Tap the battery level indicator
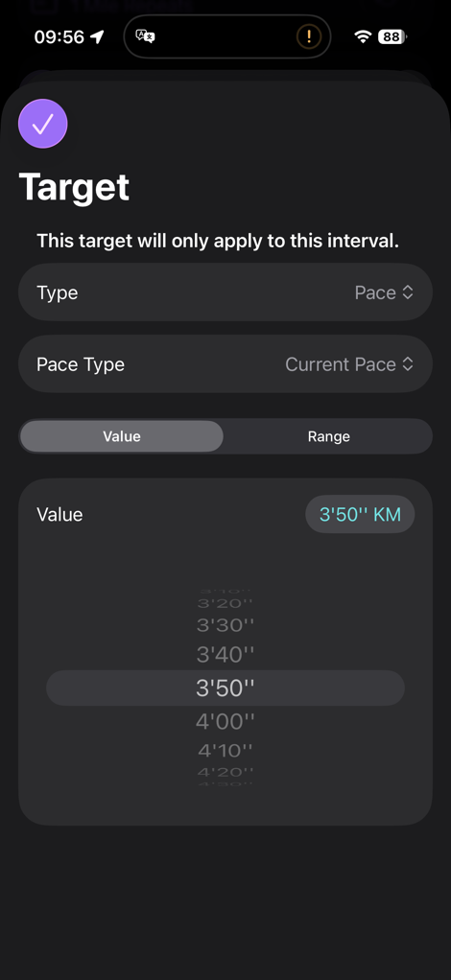Viewport: 451px width, 980px height. point(392,36)
